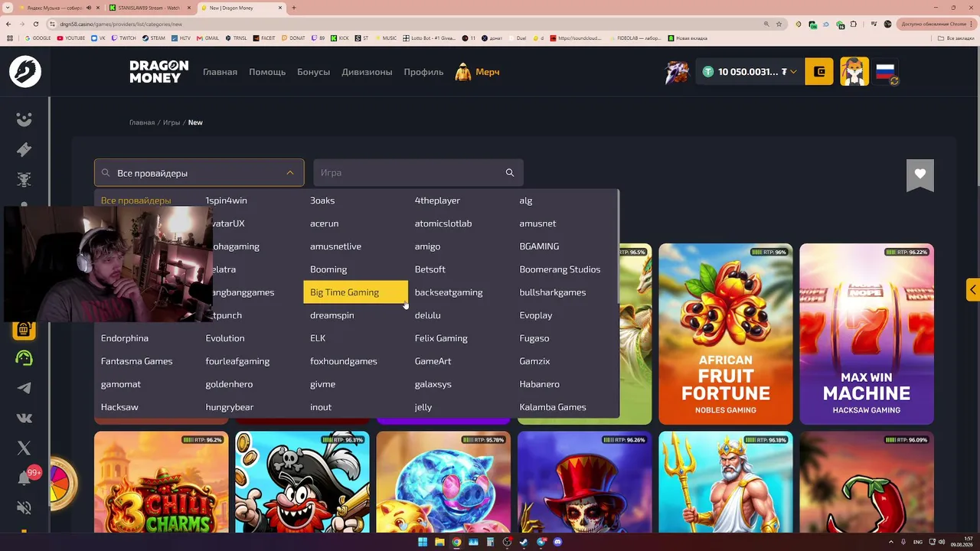
Task: Go to Главная in the breadcrumb
Action: tap(142, 122)
